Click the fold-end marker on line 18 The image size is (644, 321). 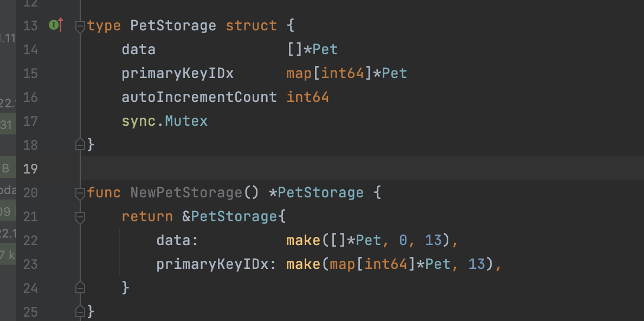(x=80, y=145)
